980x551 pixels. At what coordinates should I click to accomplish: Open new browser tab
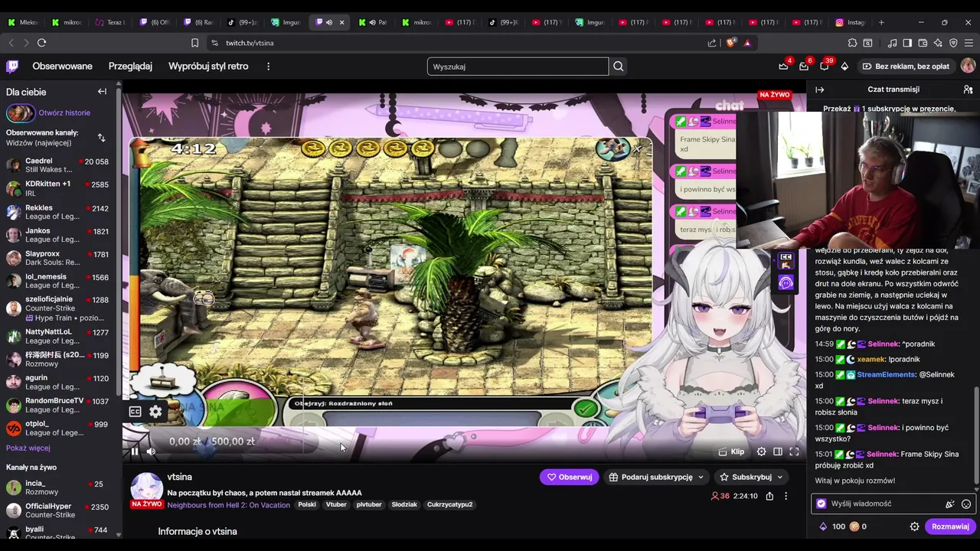(x=881, y=22)
